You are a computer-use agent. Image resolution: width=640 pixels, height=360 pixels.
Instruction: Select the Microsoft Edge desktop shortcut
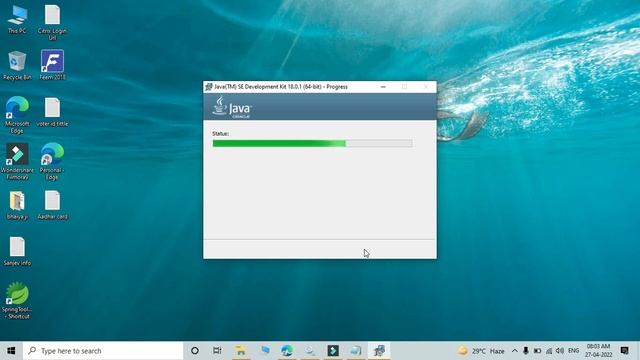coord(17,115)
